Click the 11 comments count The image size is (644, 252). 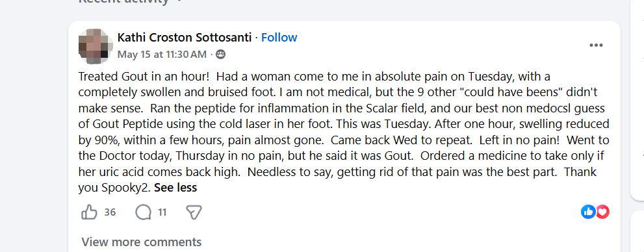[162, 212]
